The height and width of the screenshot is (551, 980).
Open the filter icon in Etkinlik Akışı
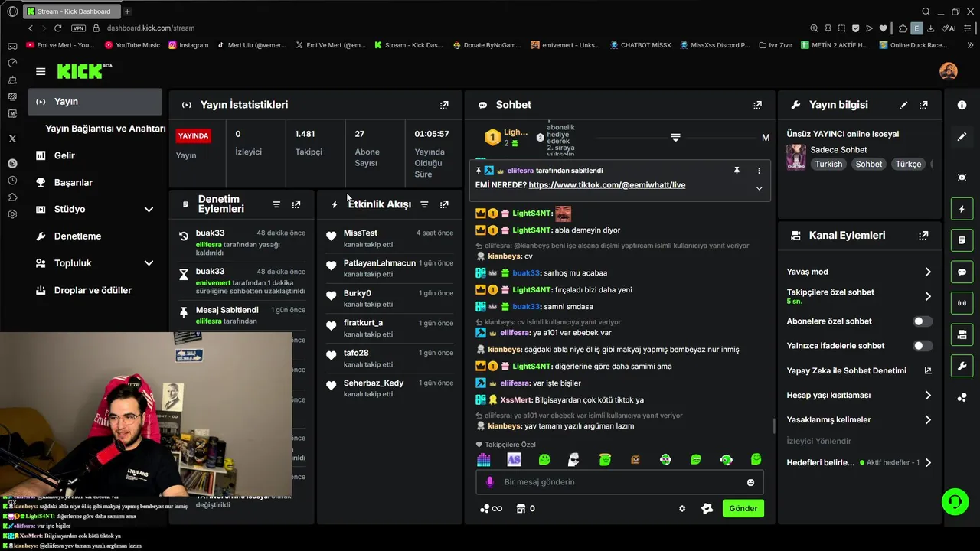point(424,204)
